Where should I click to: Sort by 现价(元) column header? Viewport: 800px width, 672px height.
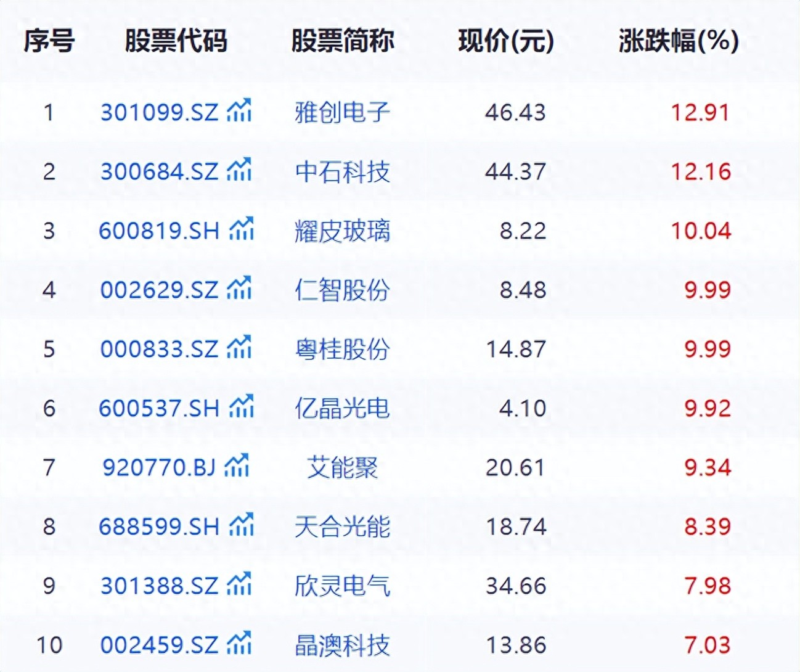pos(505,41)
